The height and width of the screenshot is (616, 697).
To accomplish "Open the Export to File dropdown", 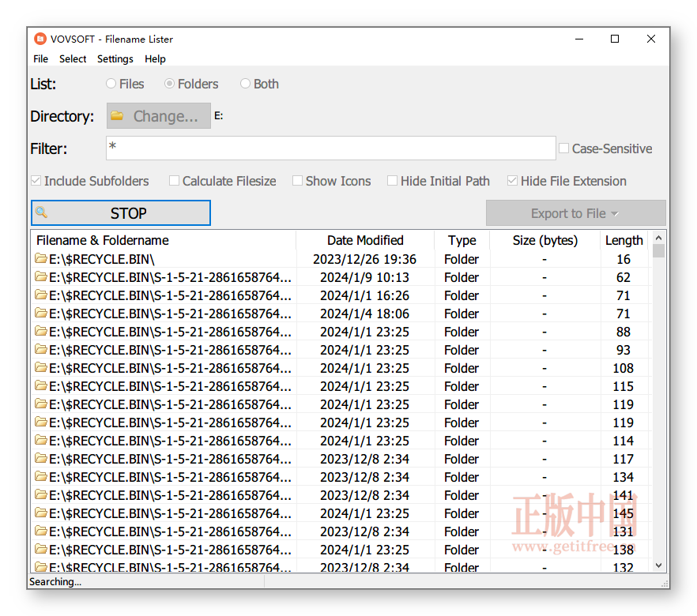I will (x=575, y=213).
